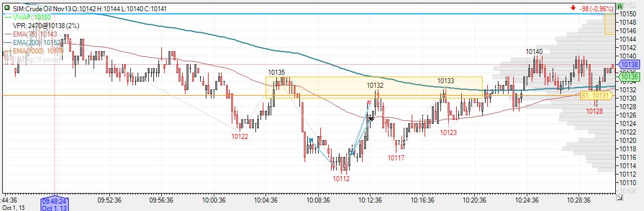The width and height of the screenshot is (644, 211).
Task: Click the black X trade marker
Action: (x=371, y=118)
